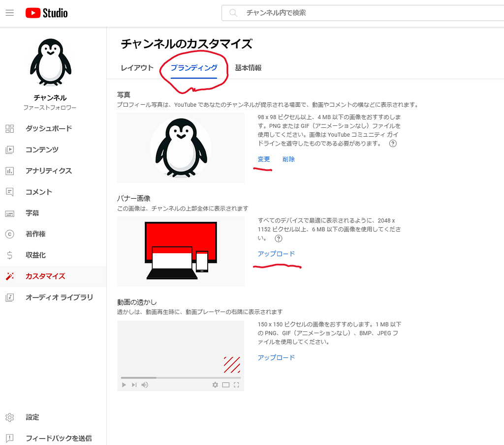Select コメント in the sidebar
The height and width of the screenshot is (445, 504).
38,192
